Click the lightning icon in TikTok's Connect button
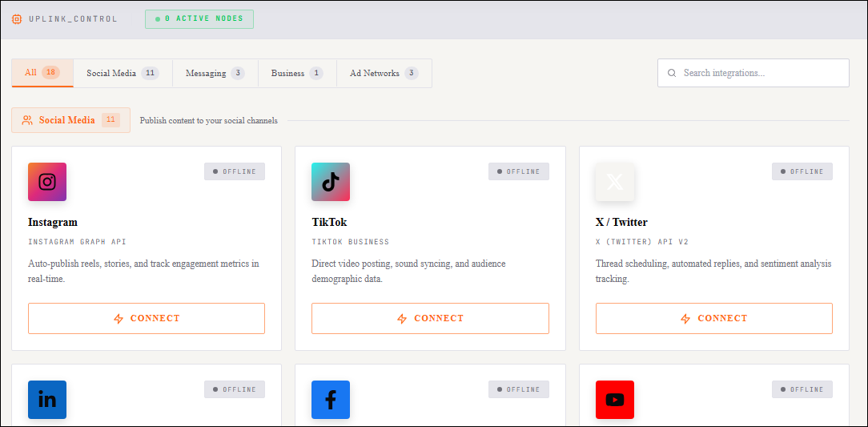Screen dimensions: 868x427 click(402, 319)
